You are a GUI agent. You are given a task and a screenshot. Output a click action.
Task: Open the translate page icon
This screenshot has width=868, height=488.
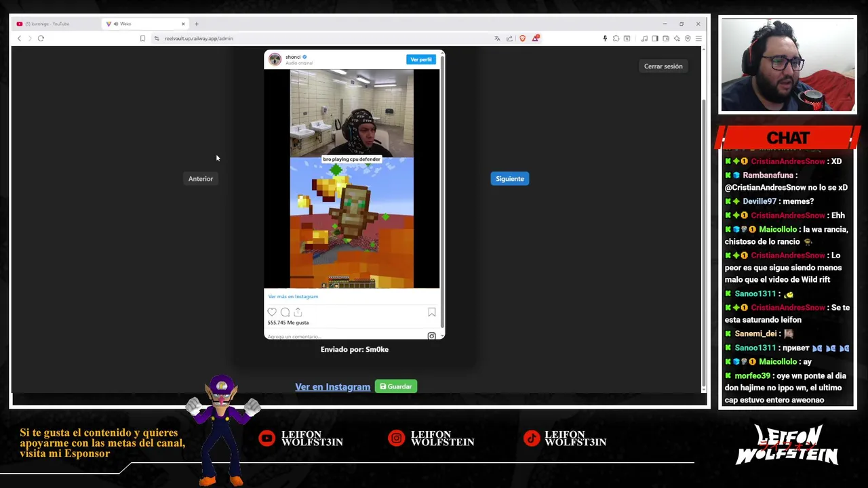[497, 39]
